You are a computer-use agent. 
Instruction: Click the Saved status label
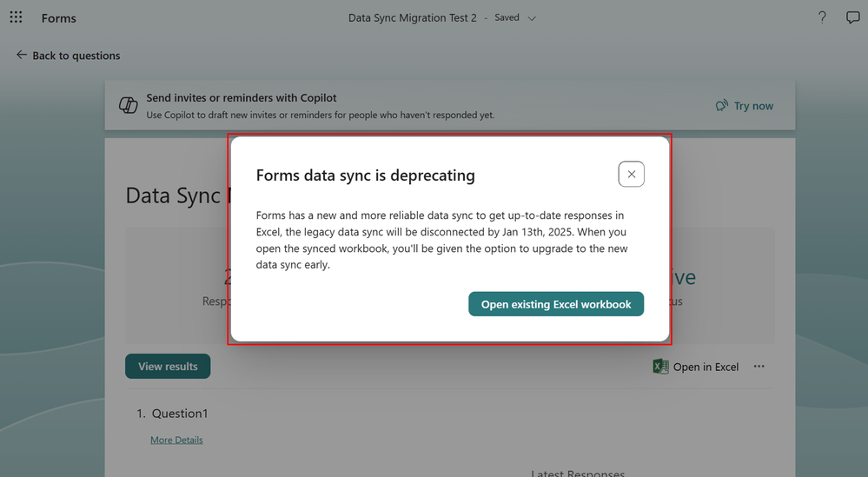507,17
